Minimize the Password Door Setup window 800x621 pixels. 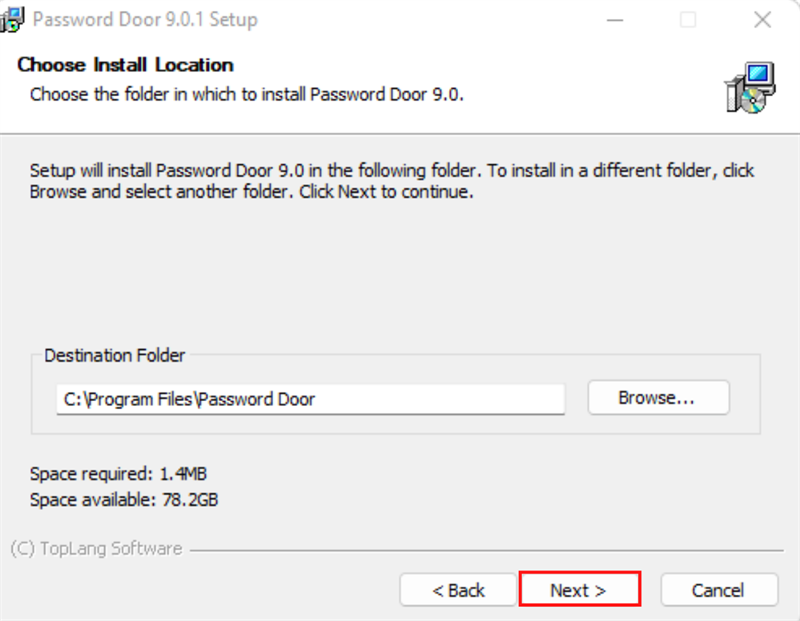click(613, 19)
